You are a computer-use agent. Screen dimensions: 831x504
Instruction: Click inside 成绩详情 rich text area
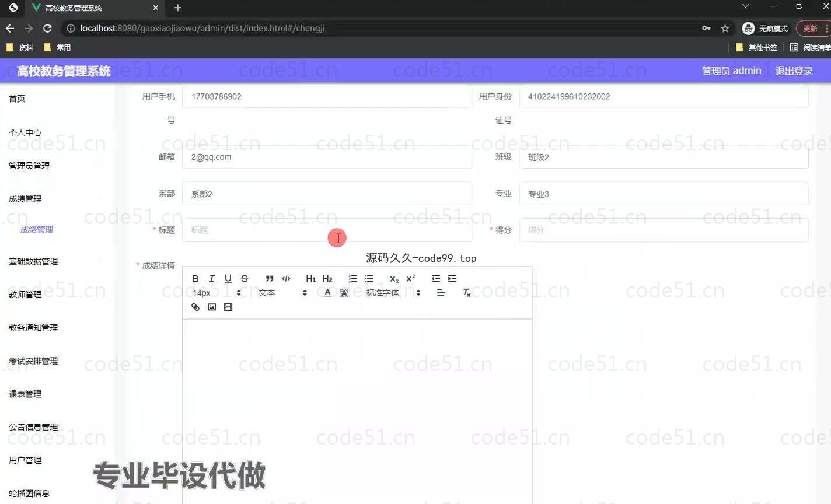pos(357,411)
